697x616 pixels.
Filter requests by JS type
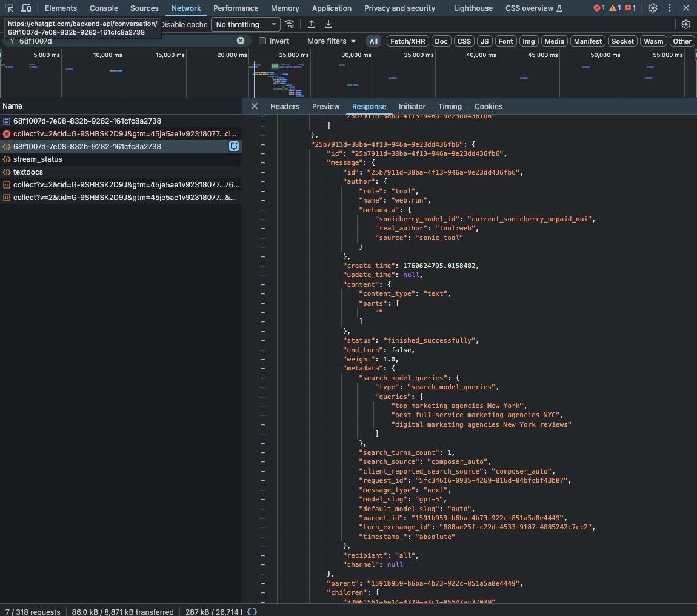click(484, 41)
